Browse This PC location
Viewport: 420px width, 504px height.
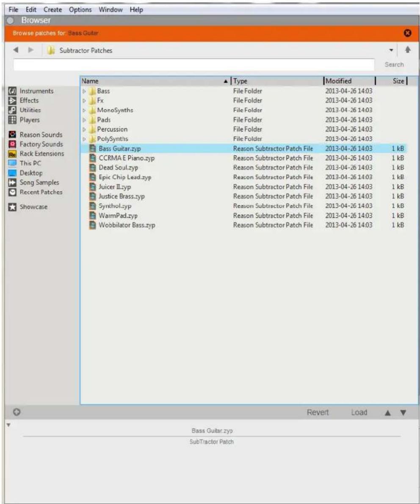(x=25, y=163)
